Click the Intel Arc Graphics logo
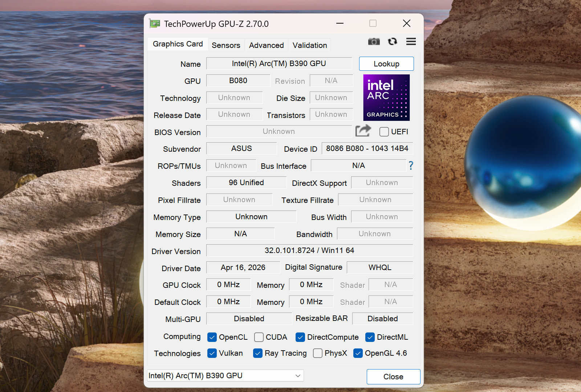 (x=386, y=98)
